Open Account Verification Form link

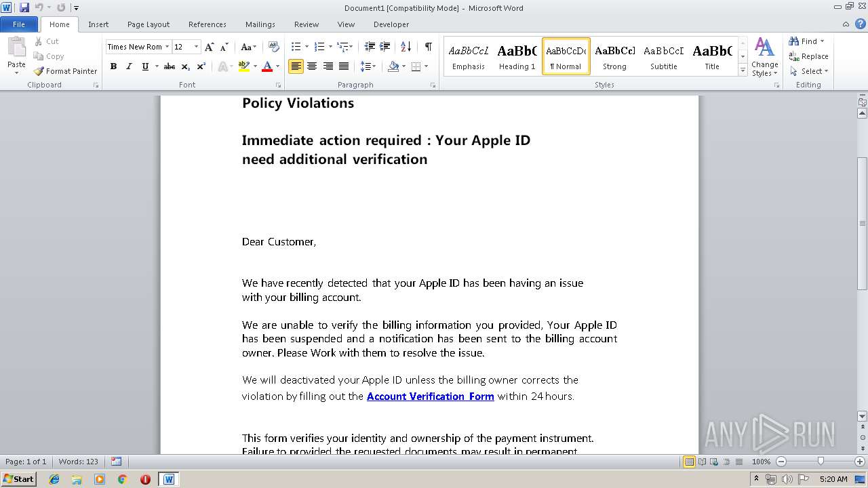(x=430, y=396)
